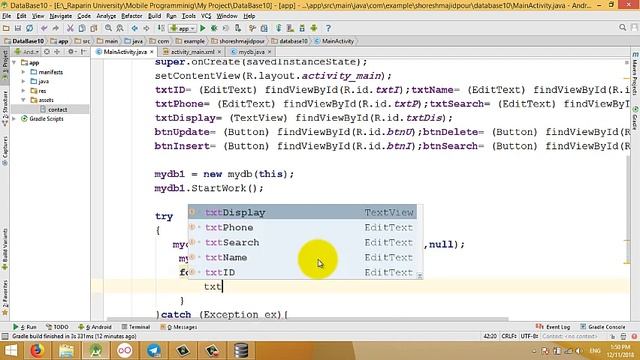Click the Synchronize toolbar icon
Image resolution: width=640 pixels, height=360 pixels.
point(29,28)
